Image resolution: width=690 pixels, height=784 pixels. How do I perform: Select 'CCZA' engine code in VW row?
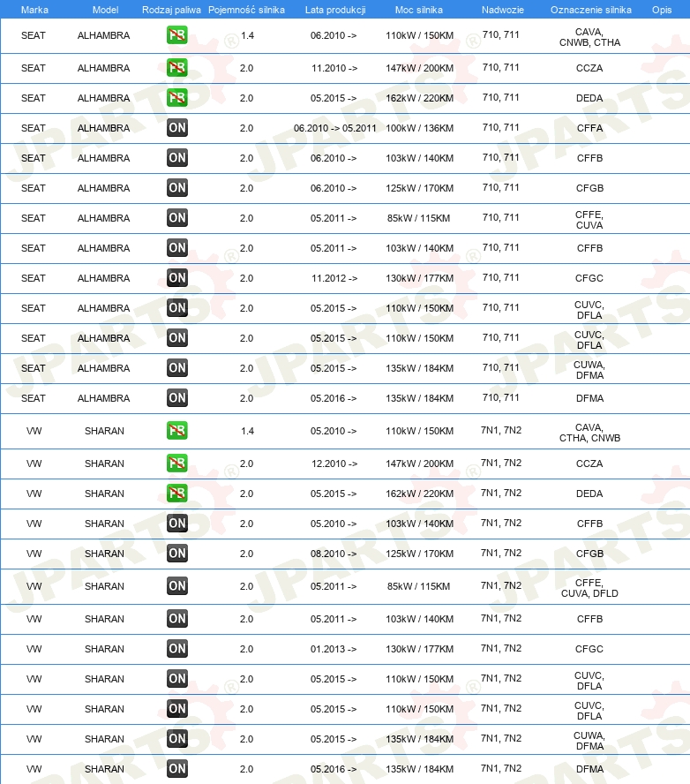(x=589, y=464)
